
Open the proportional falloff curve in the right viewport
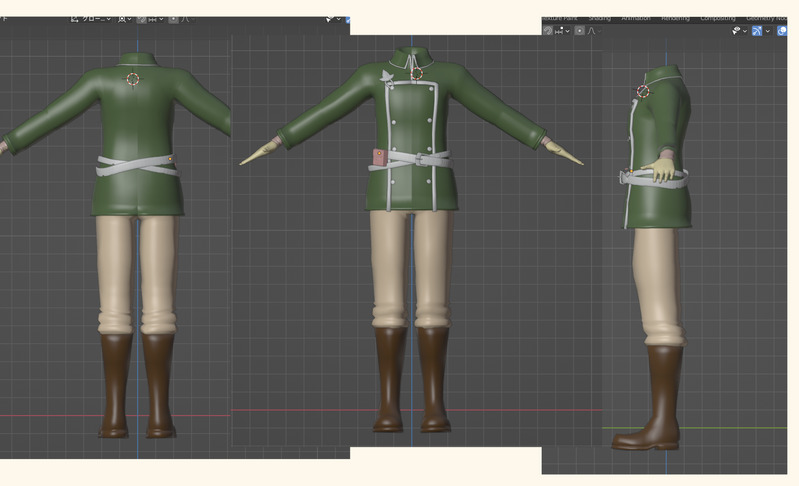click(592, 31)
